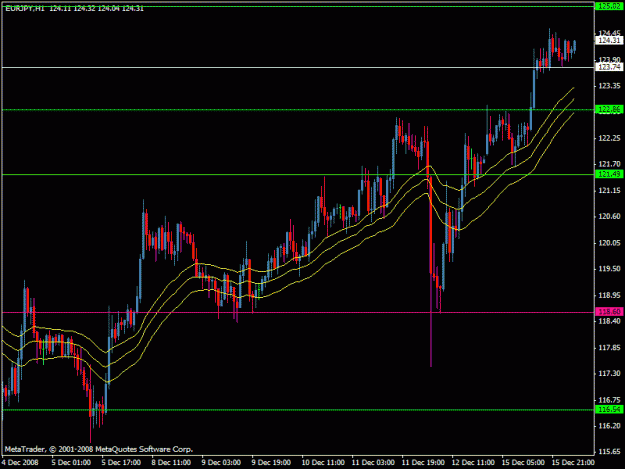Click the 8 Dec 11:00 time label
This screenshot has width=625, height=469.
[x=171, y=462]
